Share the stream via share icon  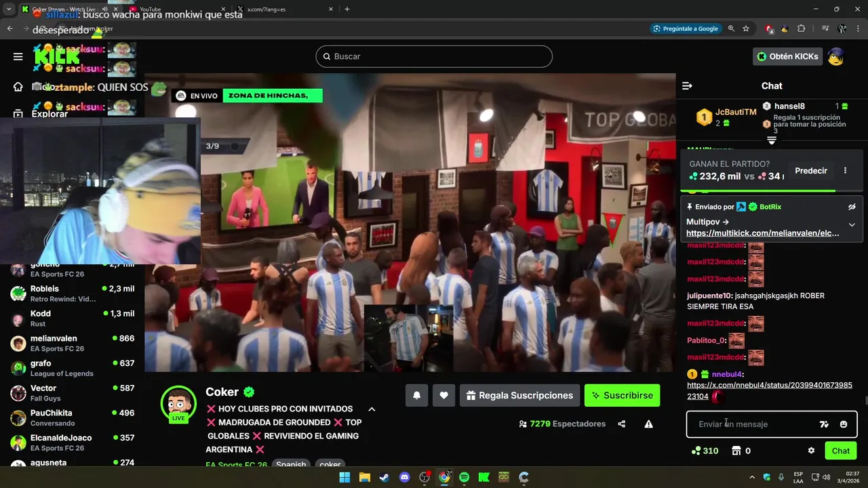pyautogui.click(x=622, y=424)
